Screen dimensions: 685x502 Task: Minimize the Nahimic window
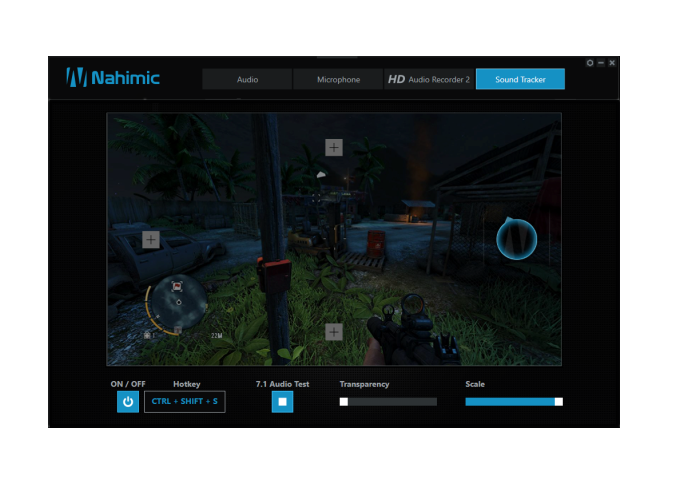click(601, 63)
